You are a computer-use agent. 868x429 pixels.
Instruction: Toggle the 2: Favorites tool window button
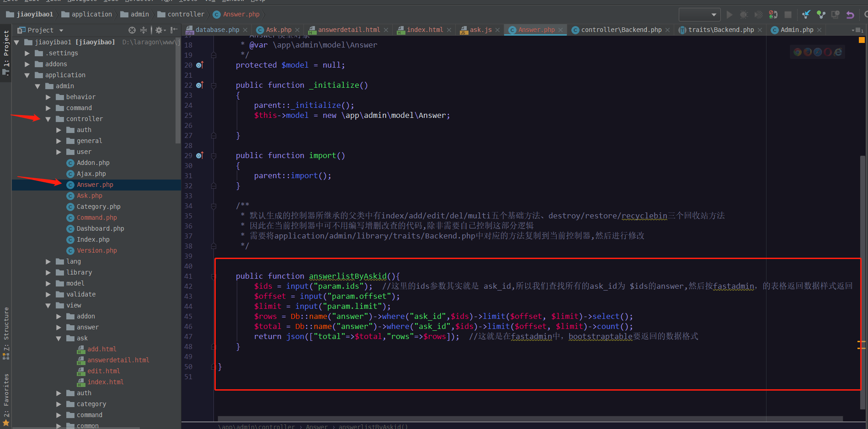pyautogui.click(x=6, y=400)
